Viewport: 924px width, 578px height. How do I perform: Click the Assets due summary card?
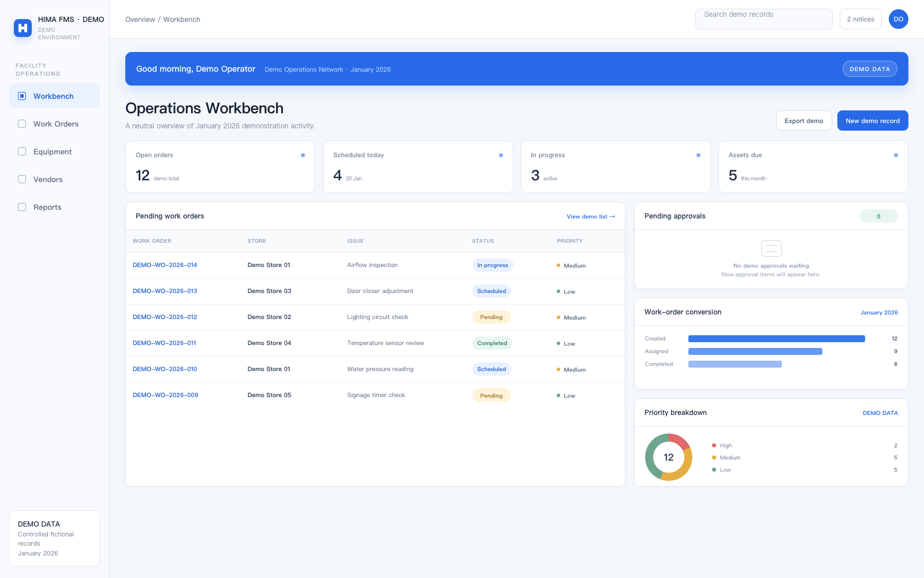(813, 166)
